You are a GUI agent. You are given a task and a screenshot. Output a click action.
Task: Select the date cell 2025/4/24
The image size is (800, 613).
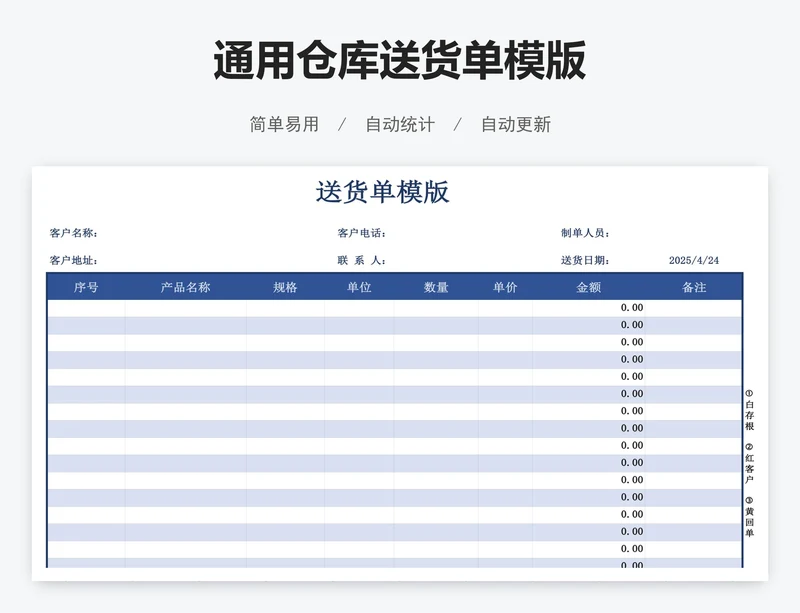(694, 260)
